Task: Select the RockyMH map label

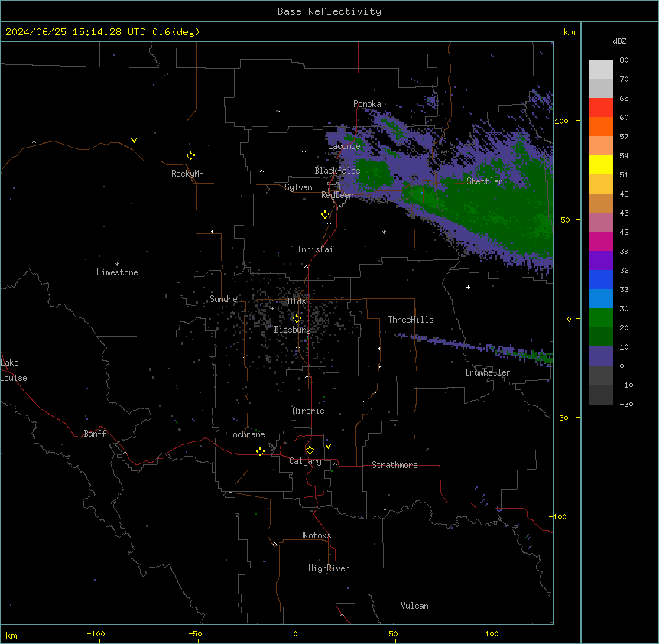Action: point(187,174)
